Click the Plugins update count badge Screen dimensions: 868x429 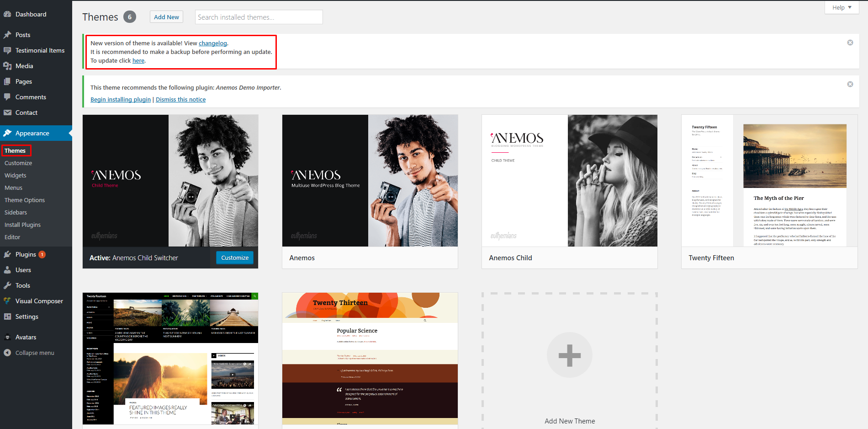point(42,254)
